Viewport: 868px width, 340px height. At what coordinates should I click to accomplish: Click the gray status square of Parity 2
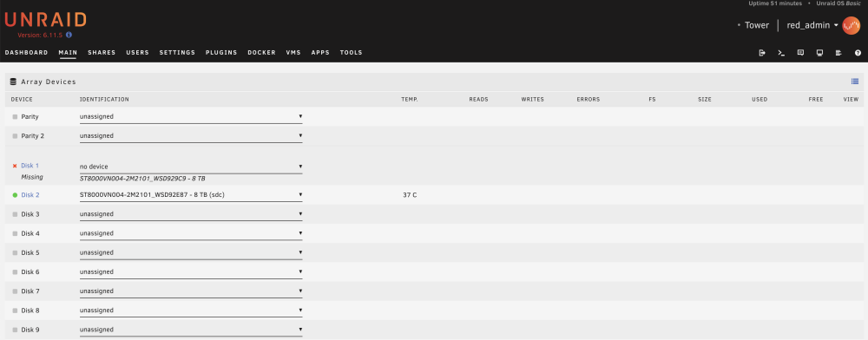tap(15, 136)
